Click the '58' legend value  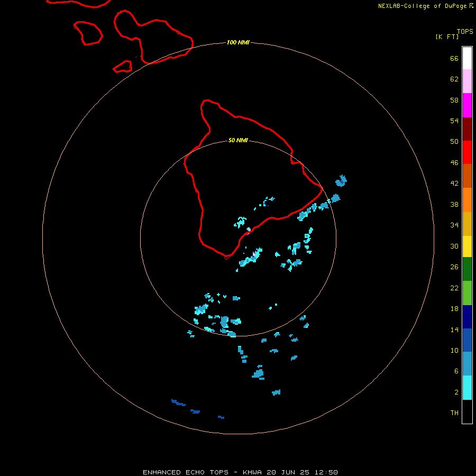tap(454, 100)
